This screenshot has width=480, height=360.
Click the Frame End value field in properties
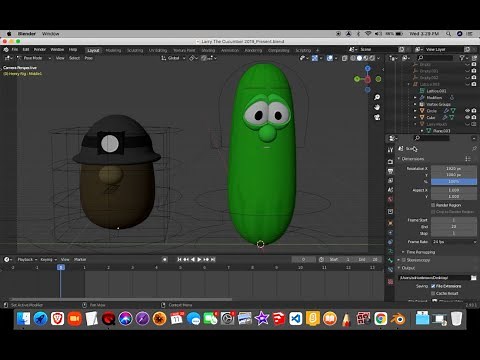coord(454,227)
